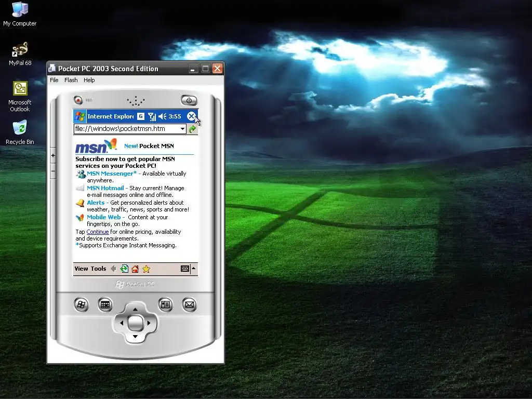The image size is (532, 399).
Task: Open the Help menu
Action: click(x=89, y=80)
